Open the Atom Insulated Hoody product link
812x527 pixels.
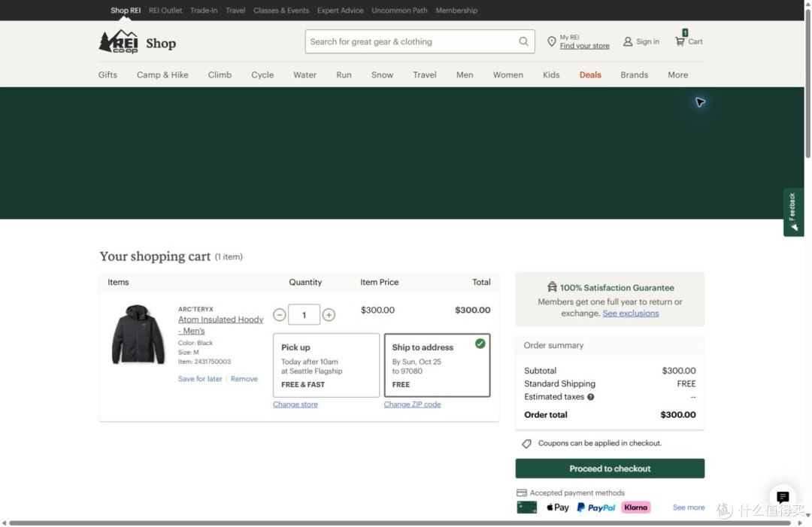click(x=220, y=325)
